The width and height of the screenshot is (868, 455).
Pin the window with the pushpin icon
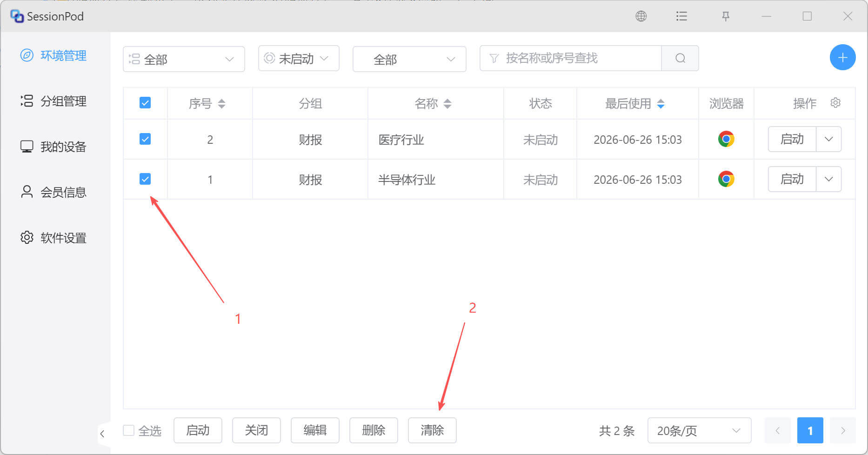pos(725,16)
